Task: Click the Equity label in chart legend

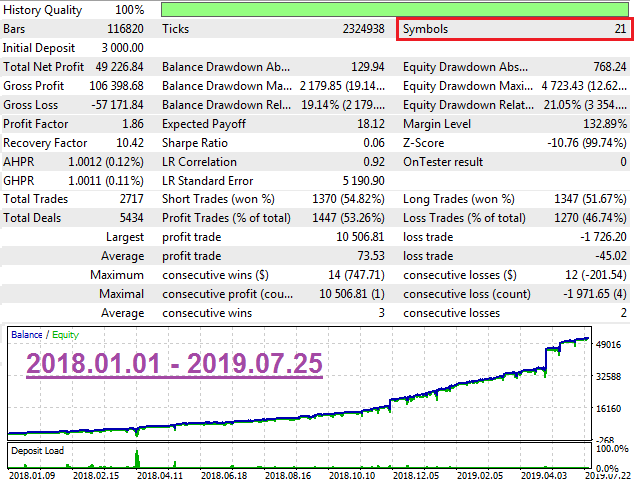Action: tap(64, 335)
